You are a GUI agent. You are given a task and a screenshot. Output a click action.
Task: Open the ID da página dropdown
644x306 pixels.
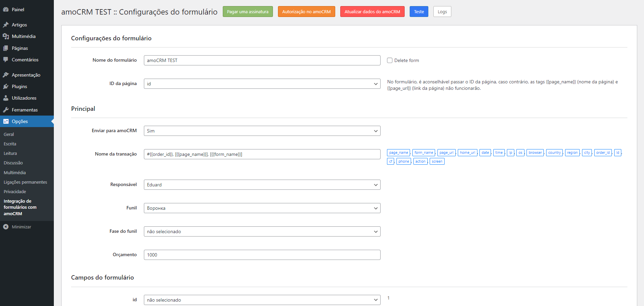(262, 84)
